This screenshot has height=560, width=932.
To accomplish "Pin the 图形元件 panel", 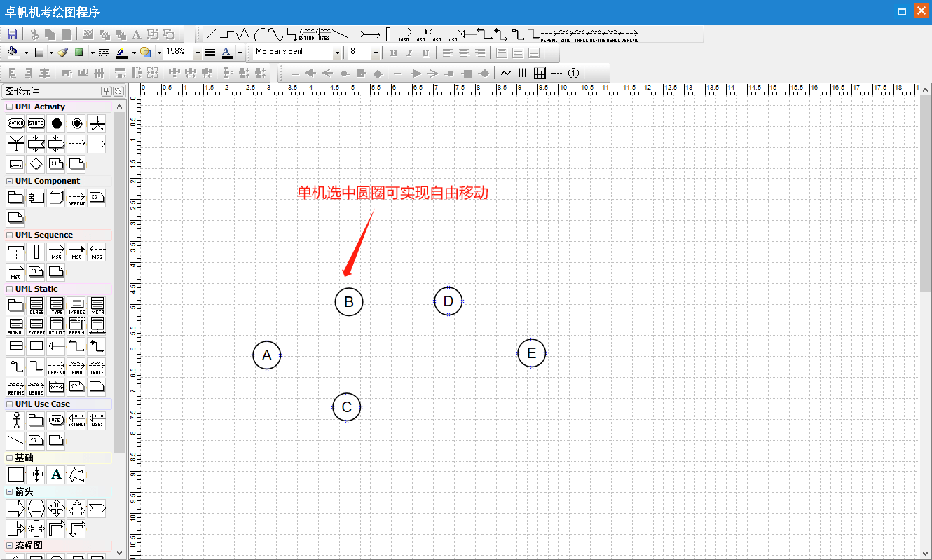I will point(107,91).
